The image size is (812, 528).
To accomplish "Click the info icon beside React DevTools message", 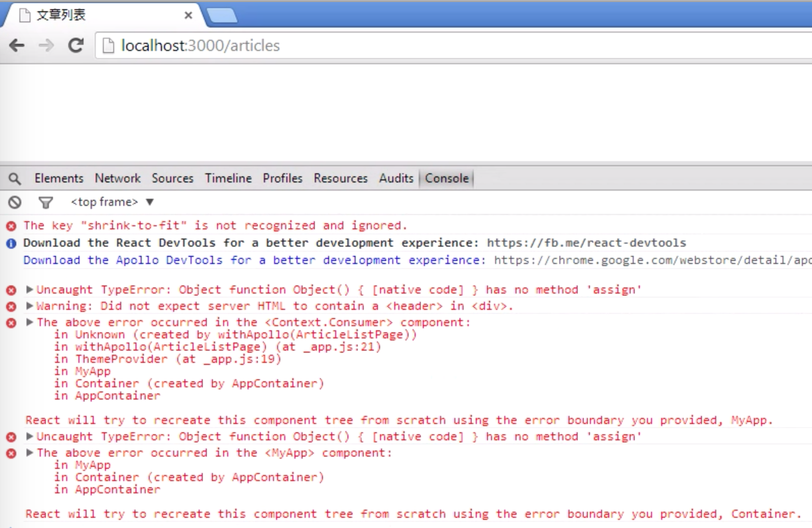I will pos(11,243).
